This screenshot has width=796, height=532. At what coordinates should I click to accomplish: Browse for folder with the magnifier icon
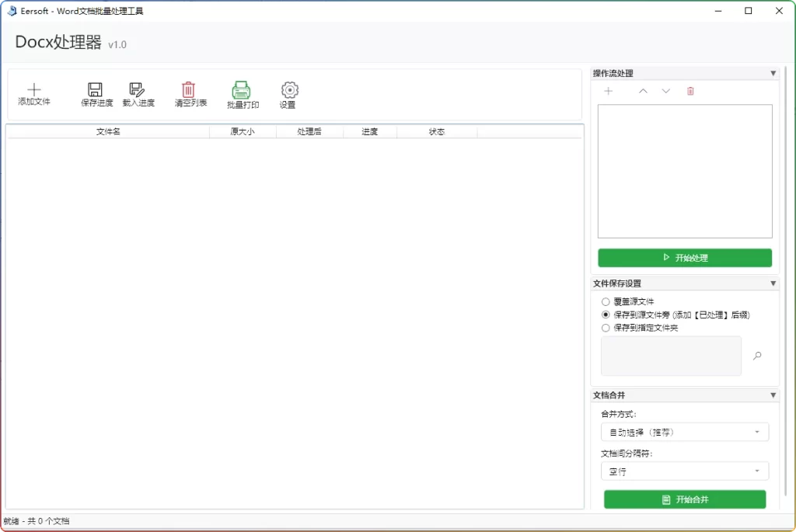[757, 356]
